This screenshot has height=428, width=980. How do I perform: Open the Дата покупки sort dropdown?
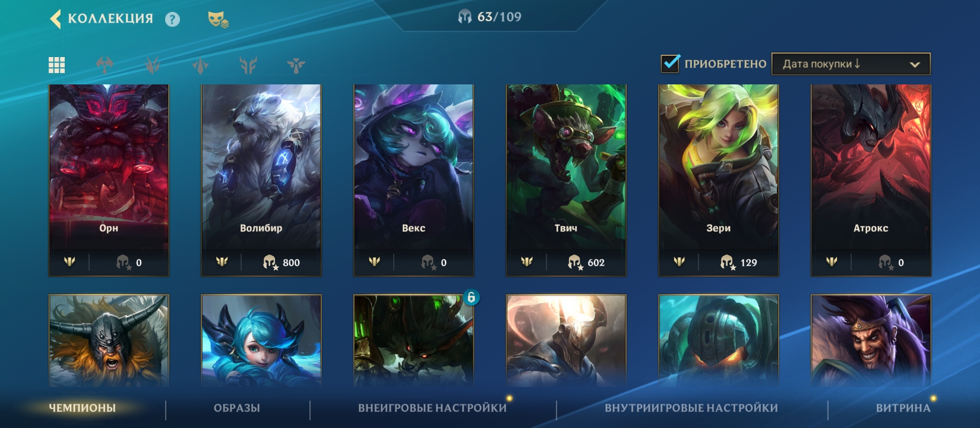851,64
